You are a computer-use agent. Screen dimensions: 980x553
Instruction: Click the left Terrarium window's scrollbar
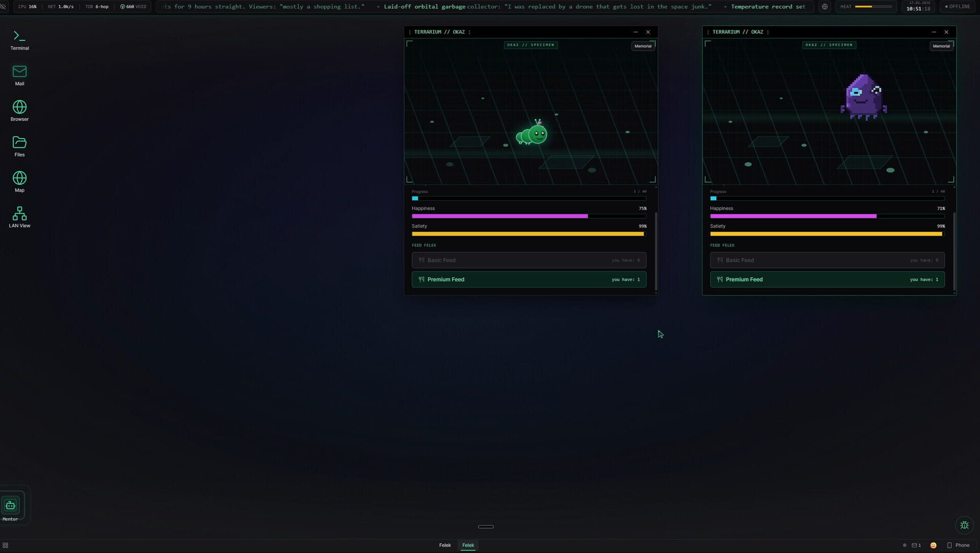coord(656,252)
